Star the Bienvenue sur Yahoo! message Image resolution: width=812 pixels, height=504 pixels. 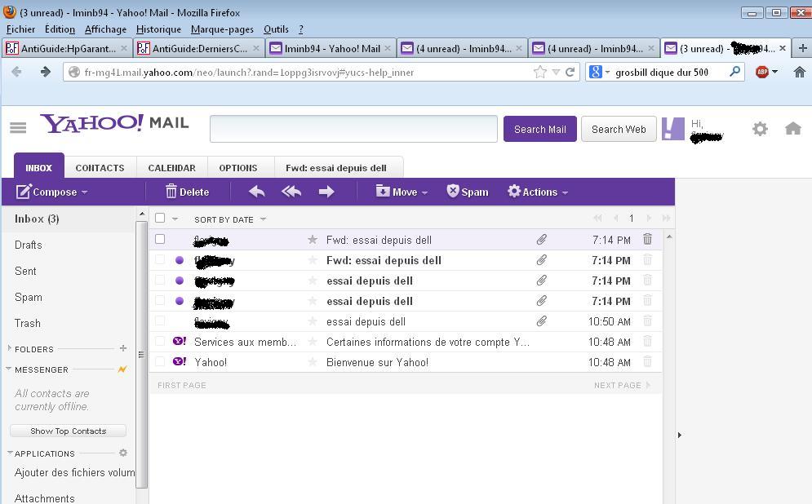(x=313, y=362)
